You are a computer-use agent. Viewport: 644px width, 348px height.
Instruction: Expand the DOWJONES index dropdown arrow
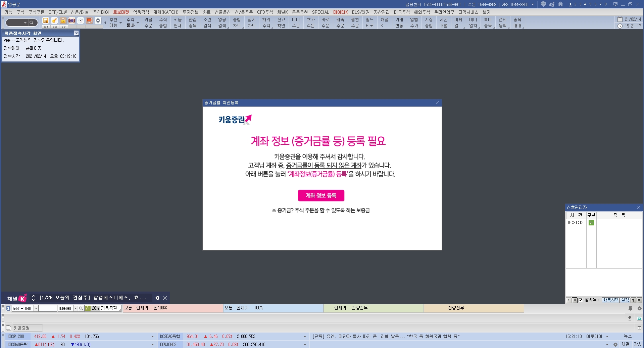pos(305,344)
